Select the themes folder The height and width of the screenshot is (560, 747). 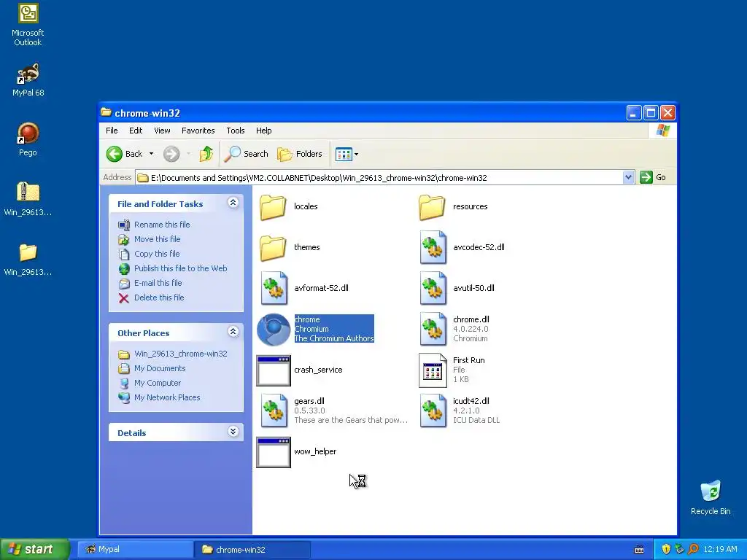[x=273, y=248]
